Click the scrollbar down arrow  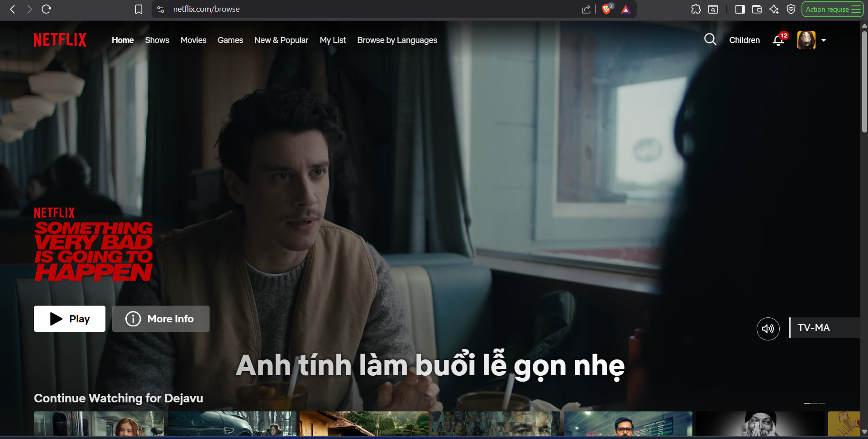(x=864, y=432)
